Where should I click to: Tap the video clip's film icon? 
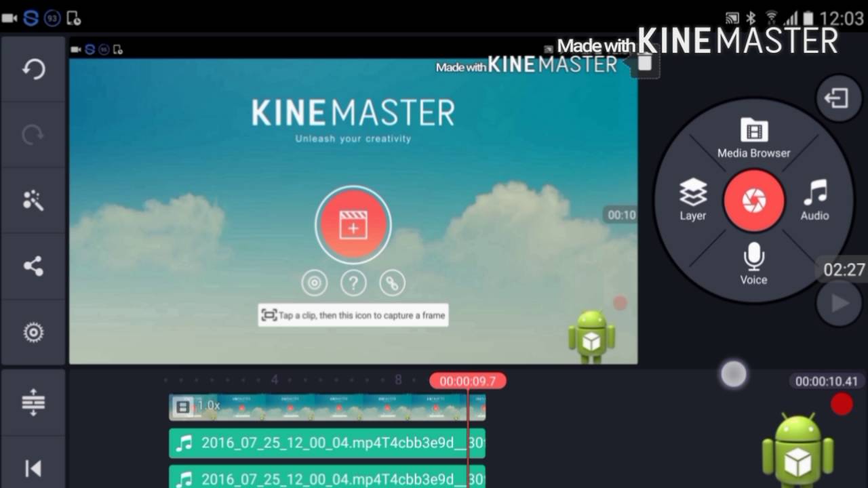coord(182,407)
